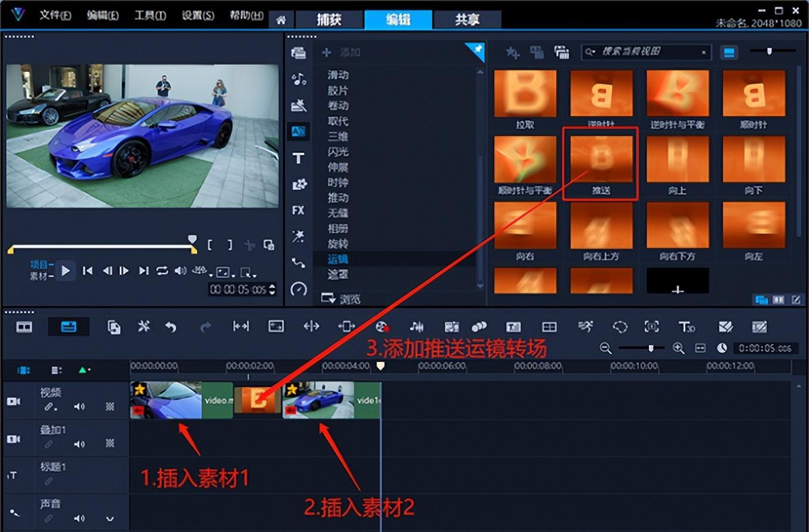
Task: Mute the 视频 track audio
Action: click(79, 407)
